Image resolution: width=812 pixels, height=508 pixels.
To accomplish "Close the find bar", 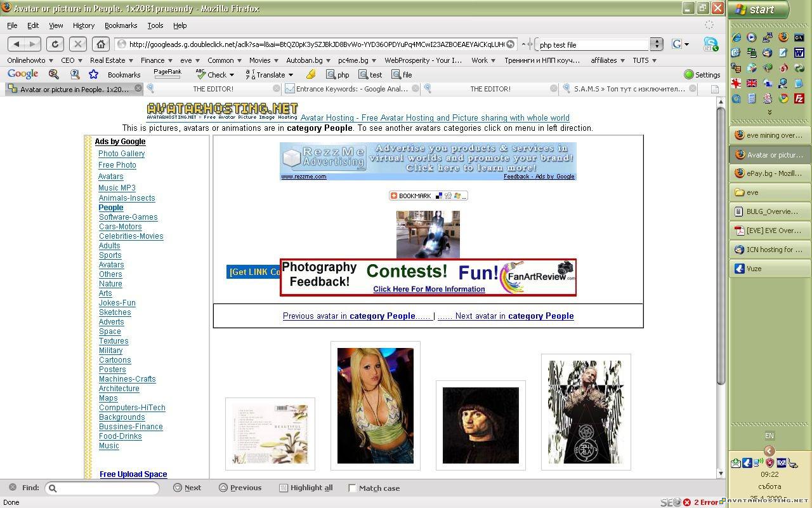I will coord(11,488).
